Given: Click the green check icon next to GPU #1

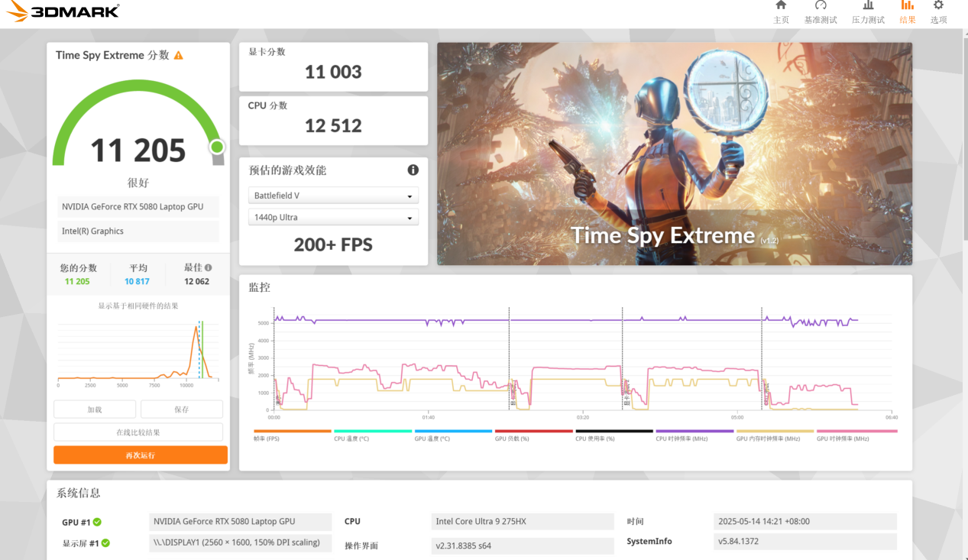Looking at the screenshot, I should click(97, 523).
